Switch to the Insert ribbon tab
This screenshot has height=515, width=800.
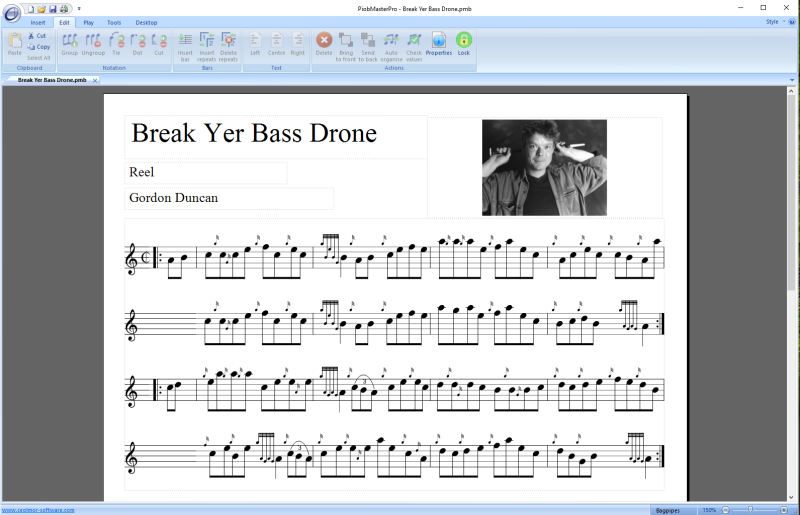click(38, 22)
